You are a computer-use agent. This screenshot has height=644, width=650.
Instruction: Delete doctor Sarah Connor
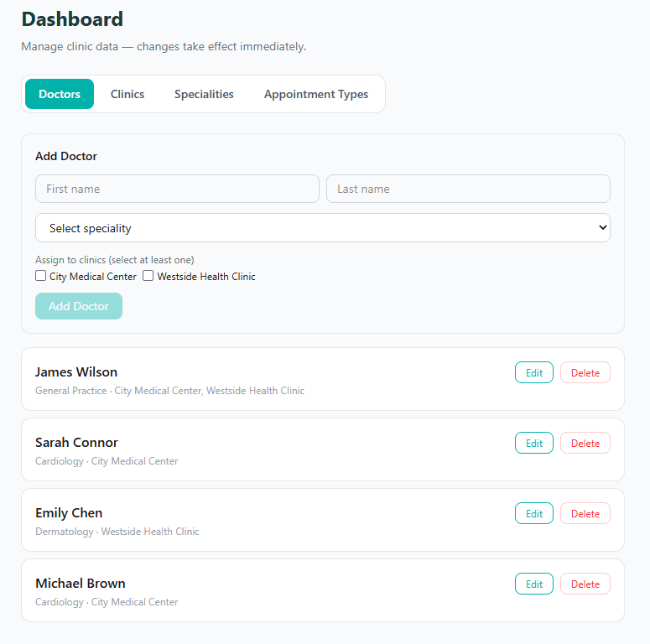(585, 443)
